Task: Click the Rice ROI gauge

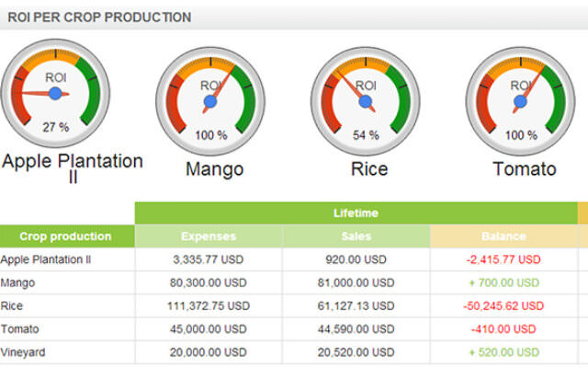Action: (366, 101)
